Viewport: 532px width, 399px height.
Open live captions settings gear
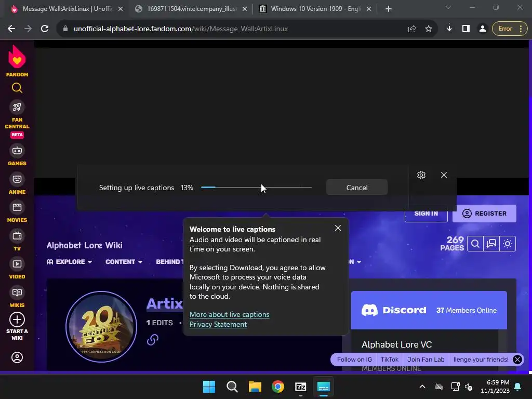[421, 175]
